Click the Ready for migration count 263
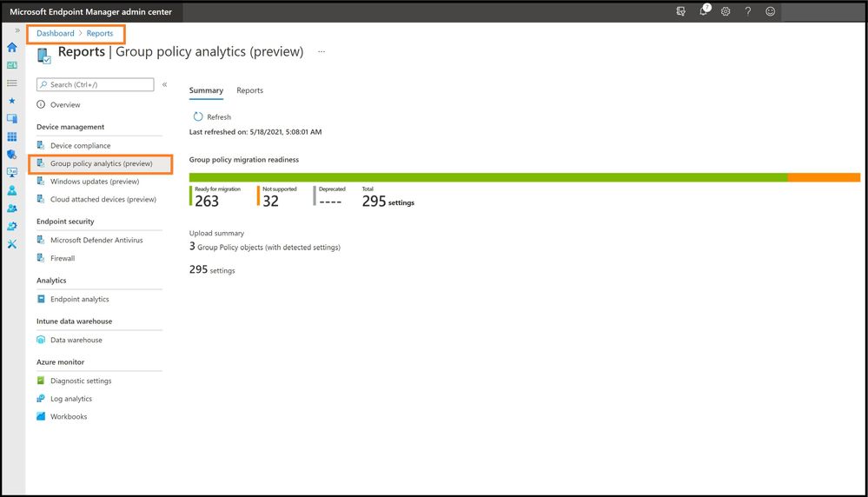 coord(207,202)
